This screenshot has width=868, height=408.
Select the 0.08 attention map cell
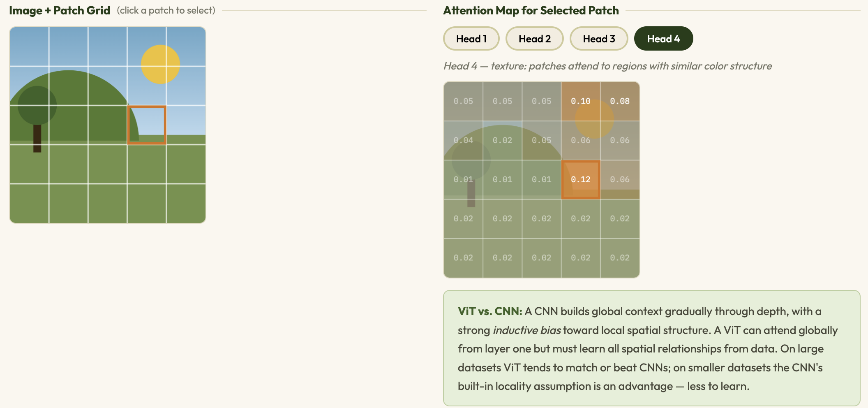pos(620,101)
